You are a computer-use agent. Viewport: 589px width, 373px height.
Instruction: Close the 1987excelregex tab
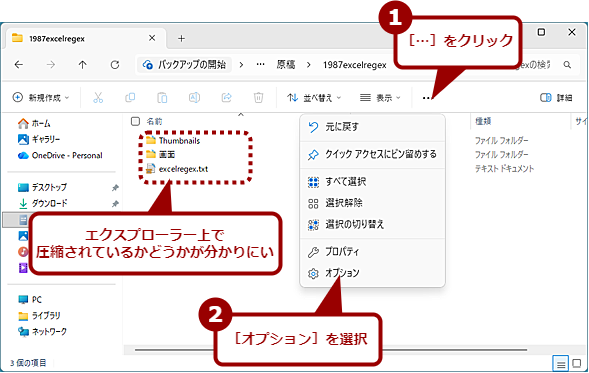(152, 38)
